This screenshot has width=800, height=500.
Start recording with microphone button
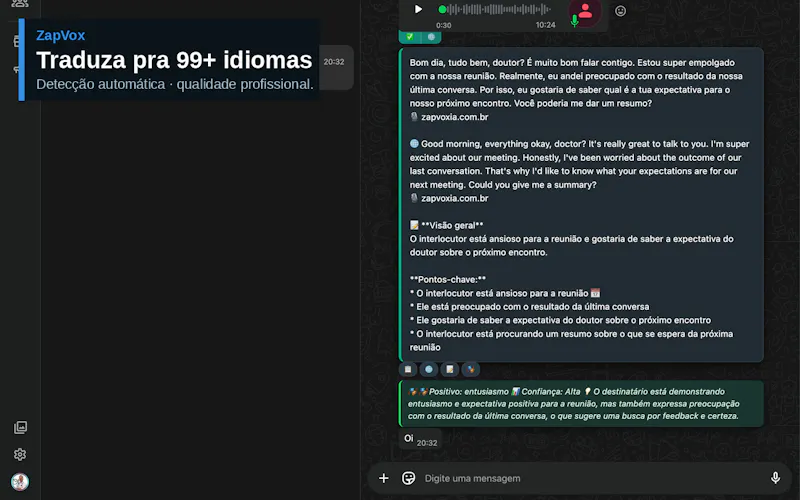pos(775,478)
